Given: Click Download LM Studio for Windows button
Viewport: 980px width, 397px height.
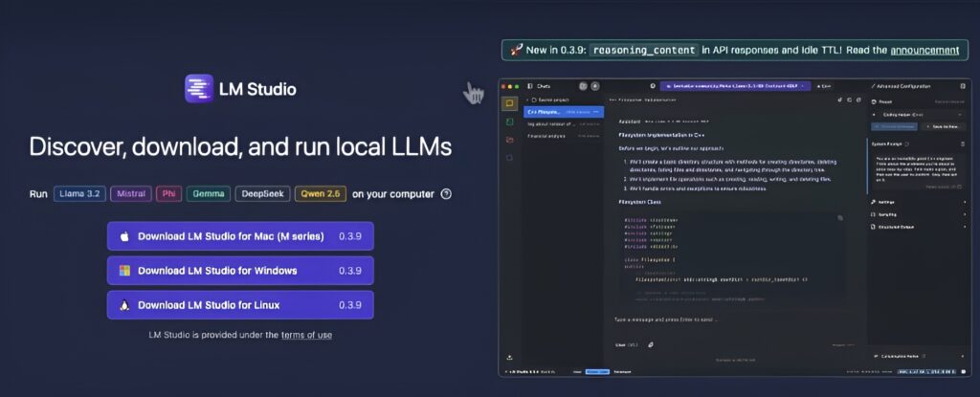Looking at the screenshot, I should (x=239, y=271).
